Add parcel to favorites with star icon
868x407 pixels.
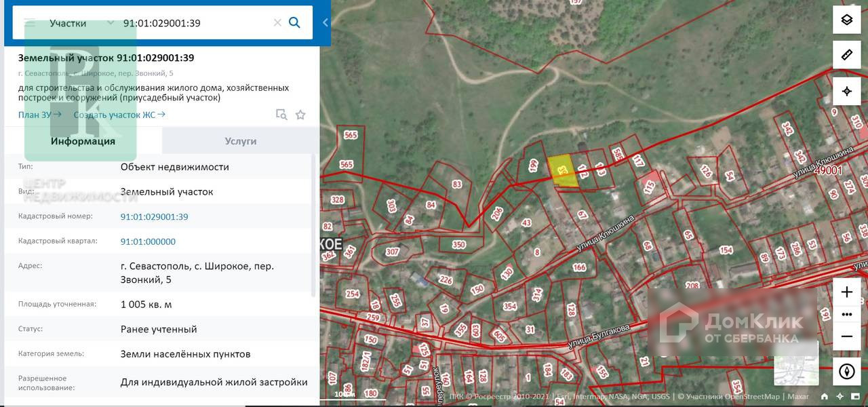point(300,115)
